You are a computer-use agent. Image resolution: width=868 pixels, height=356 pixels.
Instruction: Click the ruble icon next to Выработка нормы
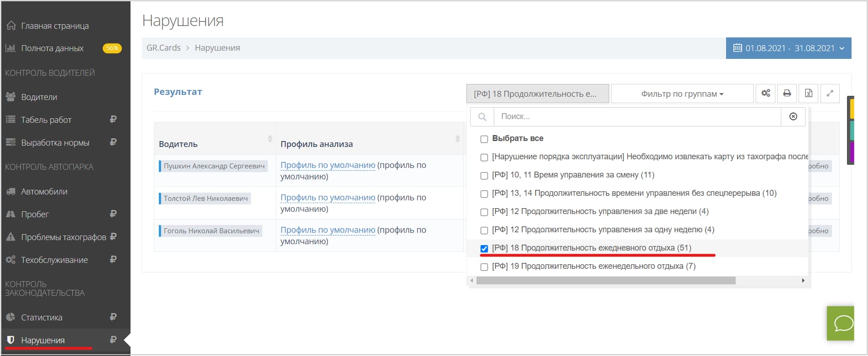113,142
